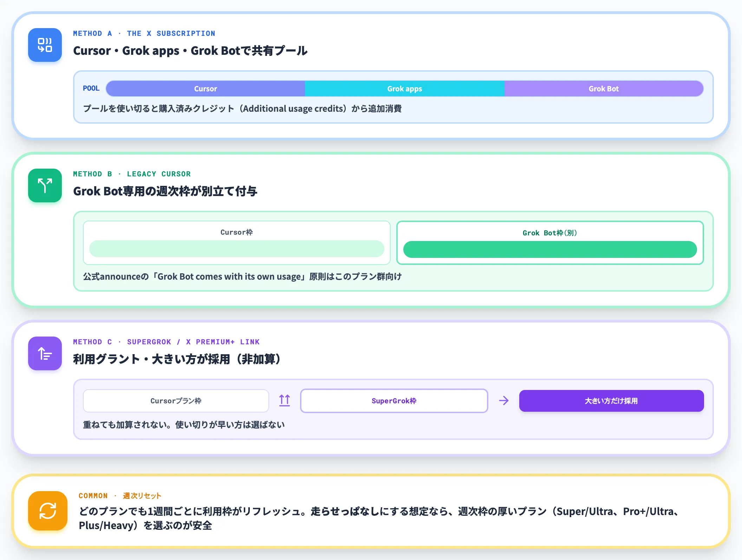742x560 pixels.
Task: Click the Cursorプラン枠 box
Action: [176, 401]
